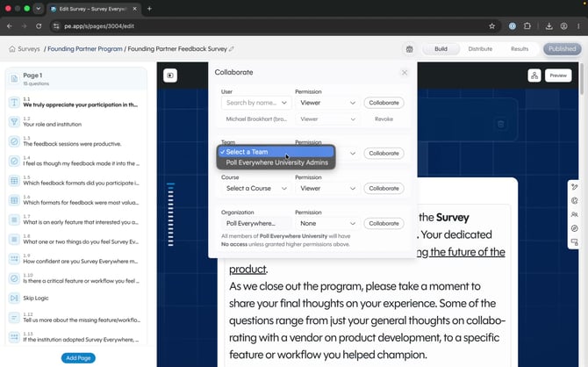Open the Team row Permission dropdown arrow
Image resolution: width=588 pixels, height=367 pixels.
coord(353,154)
